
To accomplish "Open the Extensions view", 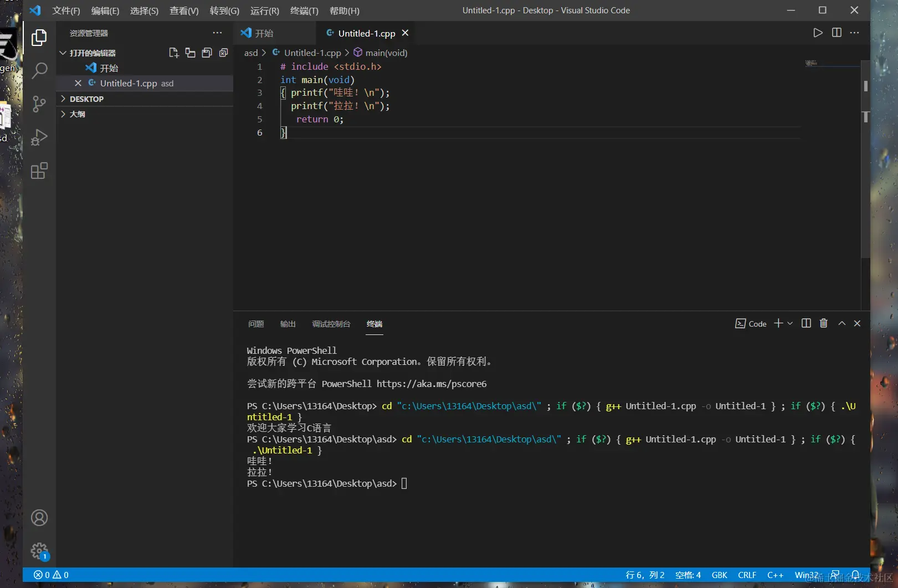I will click(x=39, y=171).
